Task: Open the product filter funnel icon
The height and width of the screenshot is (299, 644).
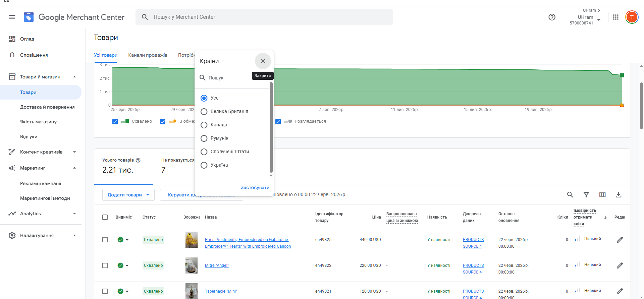Action: [x=586, y=195]
